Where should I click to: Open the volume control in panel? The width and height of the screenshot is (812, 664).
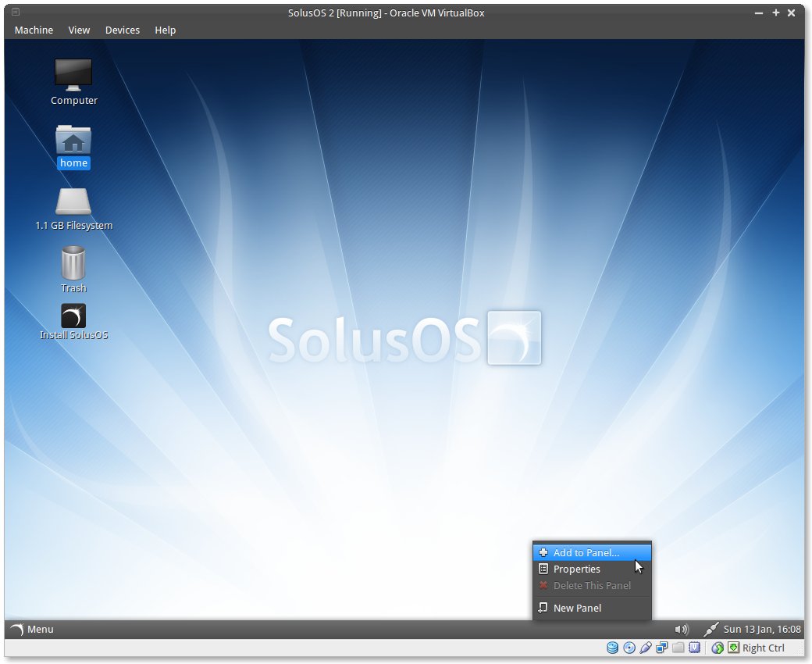(682, 630)
